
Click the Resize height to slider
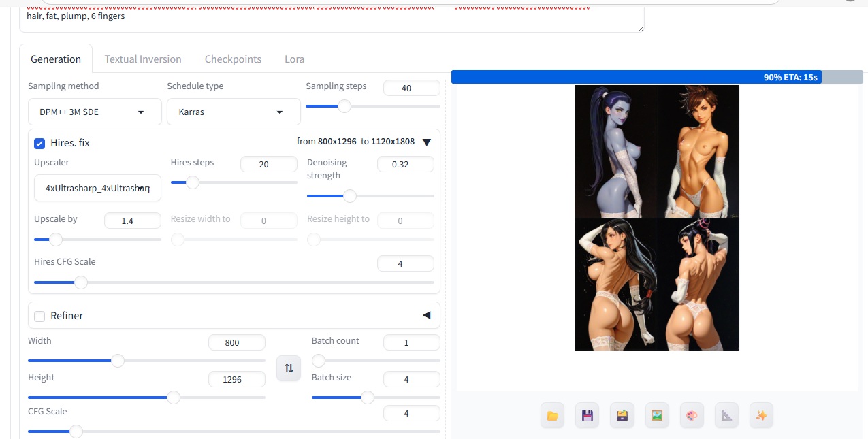(370, 240)
